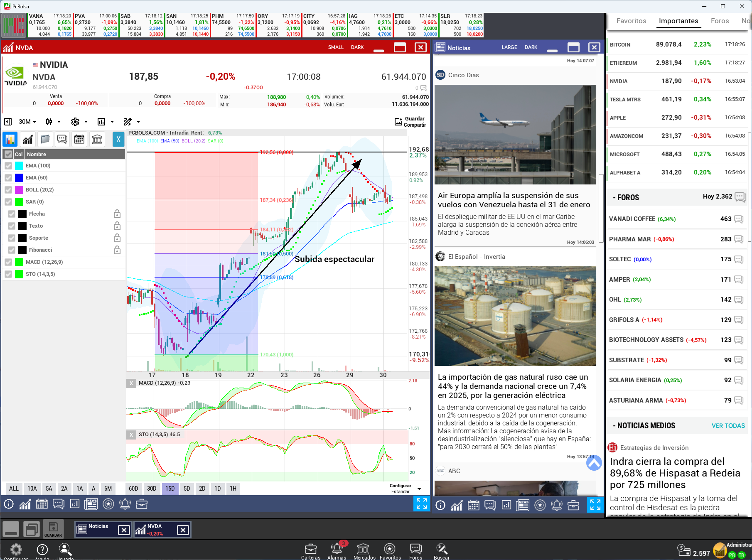Open the folder icon in side panel
Image resolution: width=752 pixels, height=560 pixels.
click(x=45, y=139)
